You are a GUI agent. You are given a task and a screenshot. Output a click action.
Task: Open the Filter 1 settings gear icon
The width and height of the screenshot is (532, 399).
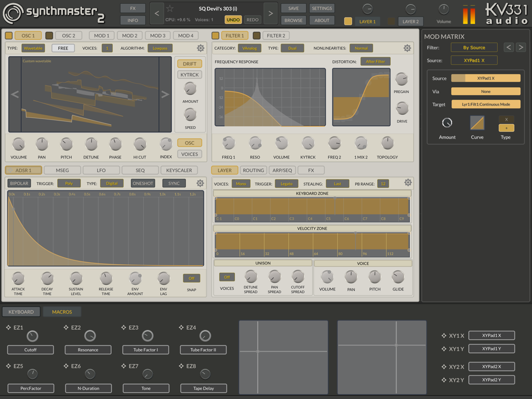coord(408,48)
